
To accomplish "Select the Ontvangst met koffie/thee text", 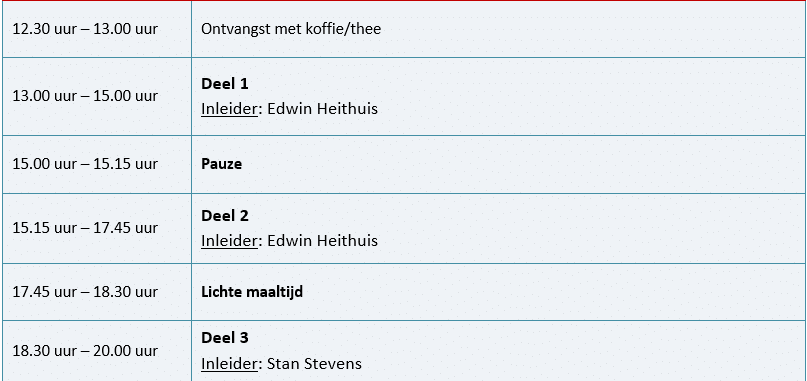I will (x=291, y=29).
